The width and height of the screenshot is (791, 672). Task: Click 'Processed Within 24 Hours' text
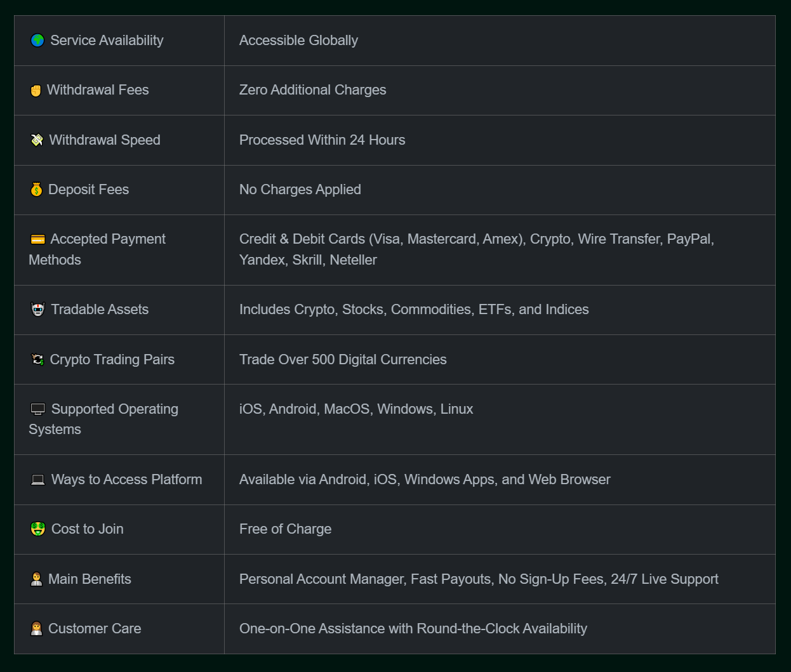[322, 140]
